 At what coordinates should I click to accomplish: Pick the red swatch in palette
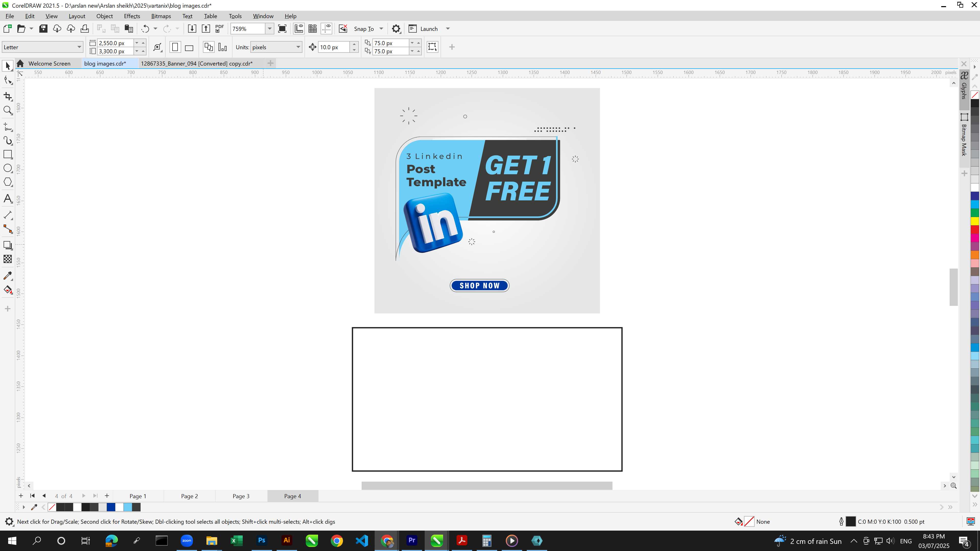[975, 230]
